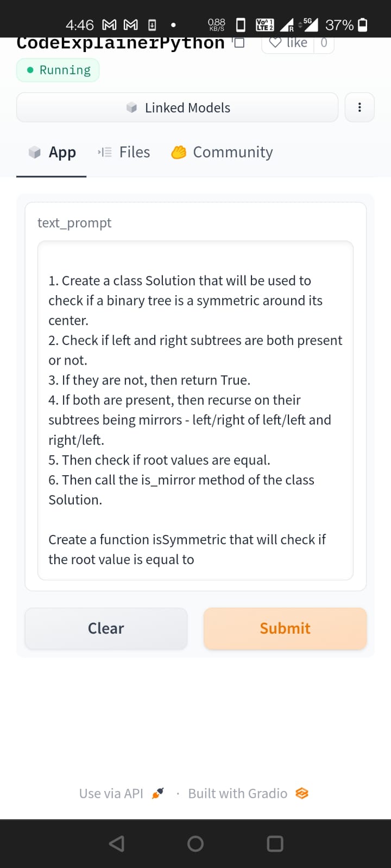
Task: Tap the Android recent apps square
Action: coord(275,844)
